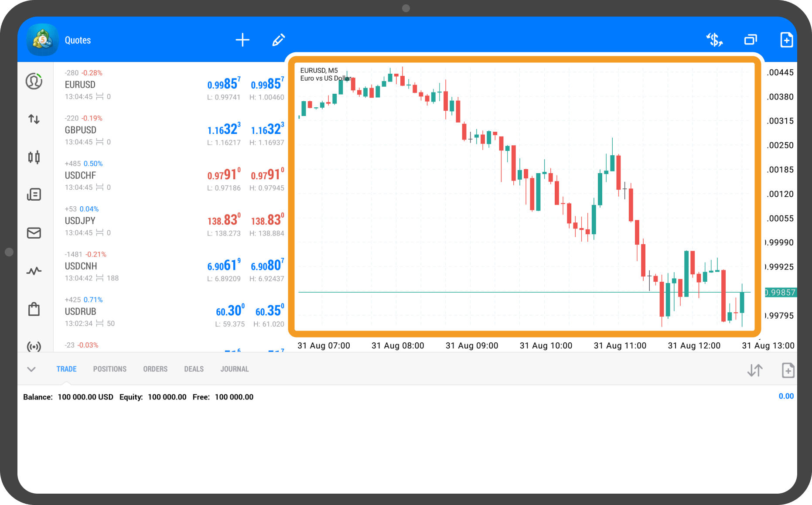Switch to the ORDERS tab
Image resolution: width=812 pixels, height=505 pixels.
coord(155,369)
